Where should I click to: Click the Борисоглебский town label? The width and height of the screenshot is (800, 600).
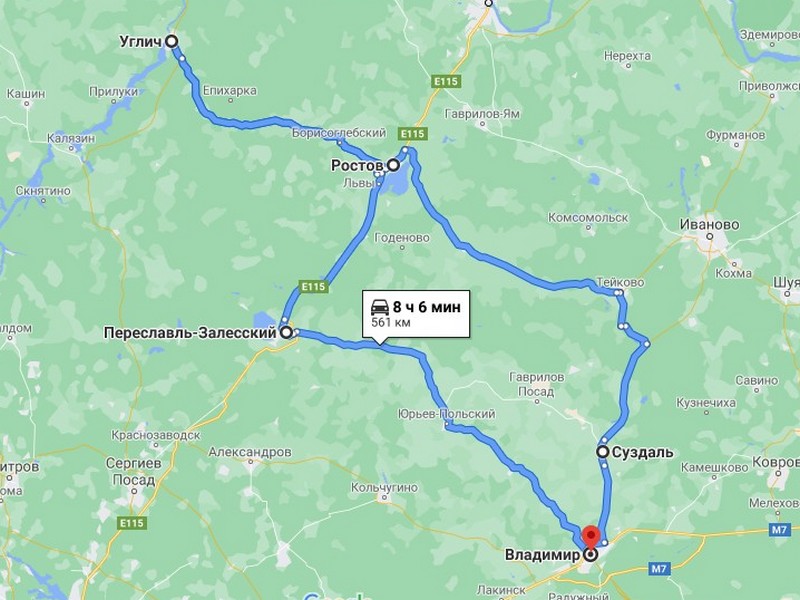tap(339, 133)
